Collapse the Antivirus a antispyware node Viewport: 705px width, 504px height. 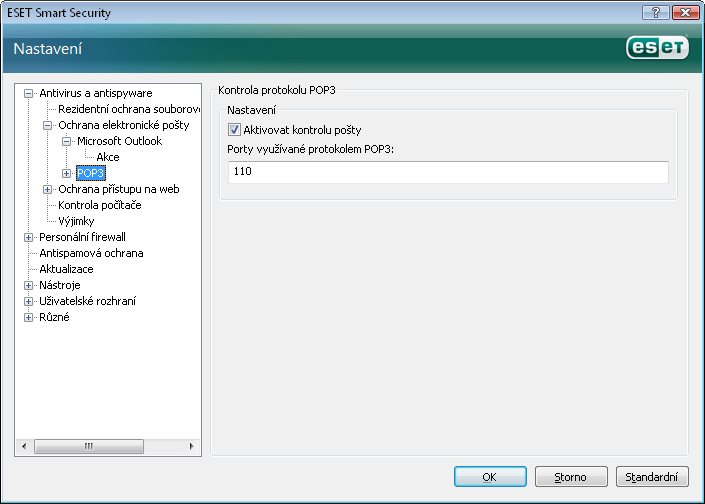pyautogui.click(x=28, y=94)
